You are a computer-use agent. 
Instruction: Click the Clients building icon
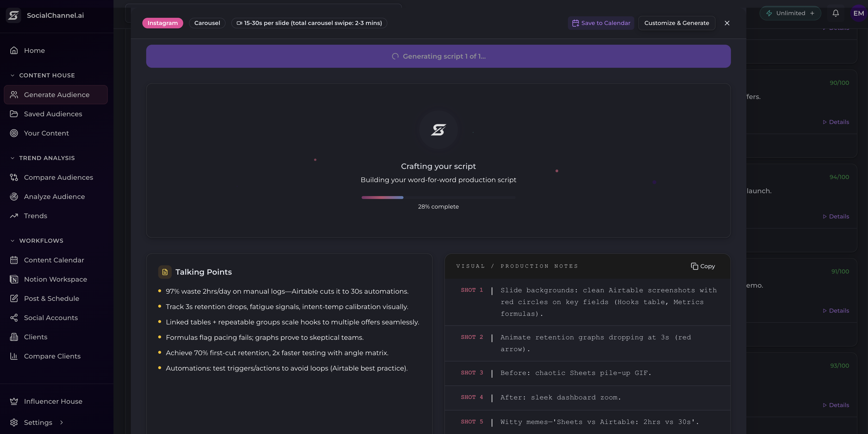point(14,337)
